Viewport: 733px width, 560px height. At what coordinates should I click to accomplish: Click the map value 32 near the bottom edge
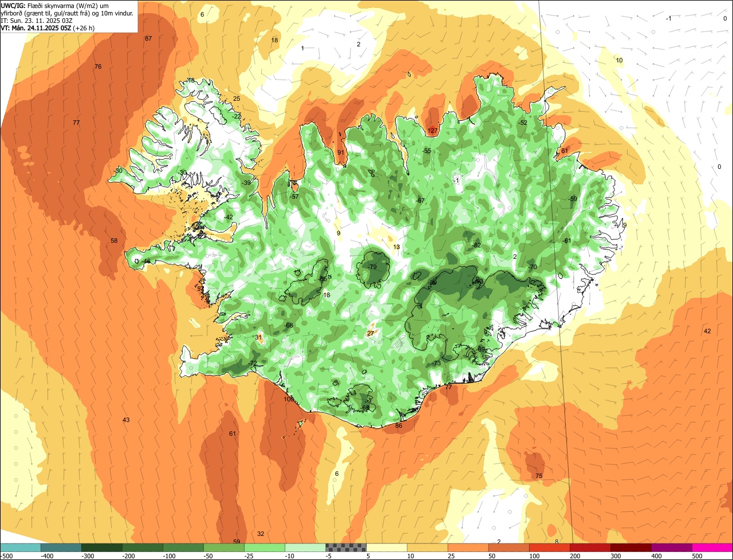[261, 534]
